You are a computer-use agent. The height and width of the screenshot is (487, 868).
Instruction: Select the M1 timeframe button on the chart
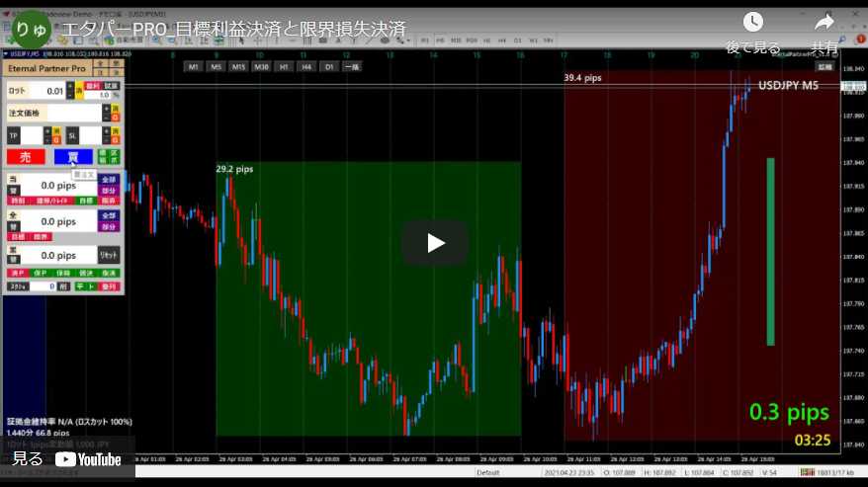click(193, 67)
